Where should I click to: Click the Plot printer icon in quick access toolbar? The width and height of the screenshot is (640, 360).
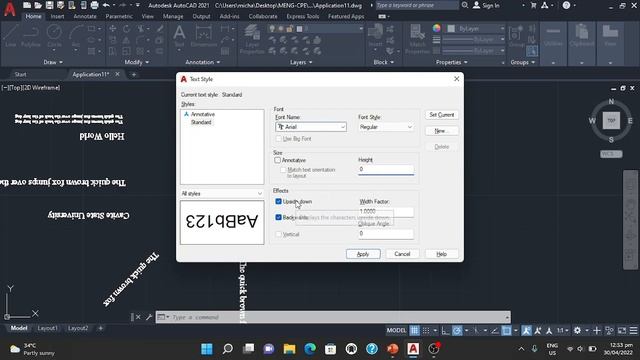pos(94,5)
